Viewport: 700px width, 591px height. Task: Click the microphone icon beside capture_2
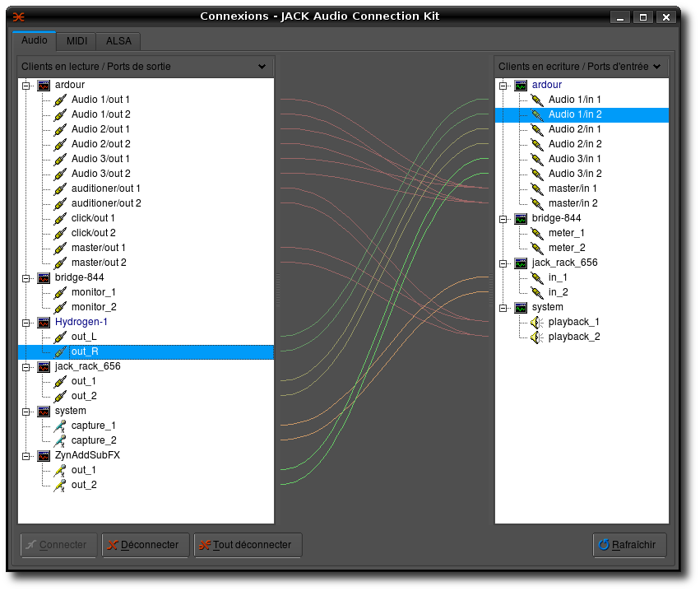pyautogui.click(x=60, y=441)
